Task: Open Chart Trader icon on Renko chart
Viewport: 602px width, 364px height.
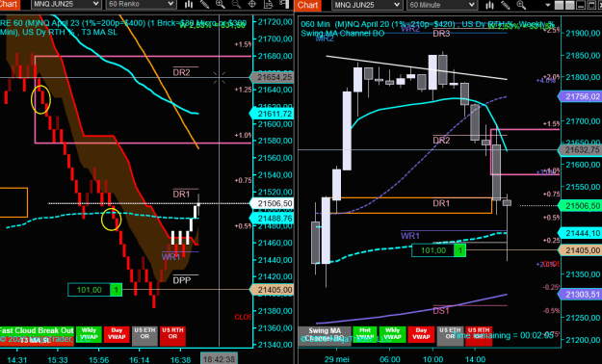Action: [x=284, y=5]
